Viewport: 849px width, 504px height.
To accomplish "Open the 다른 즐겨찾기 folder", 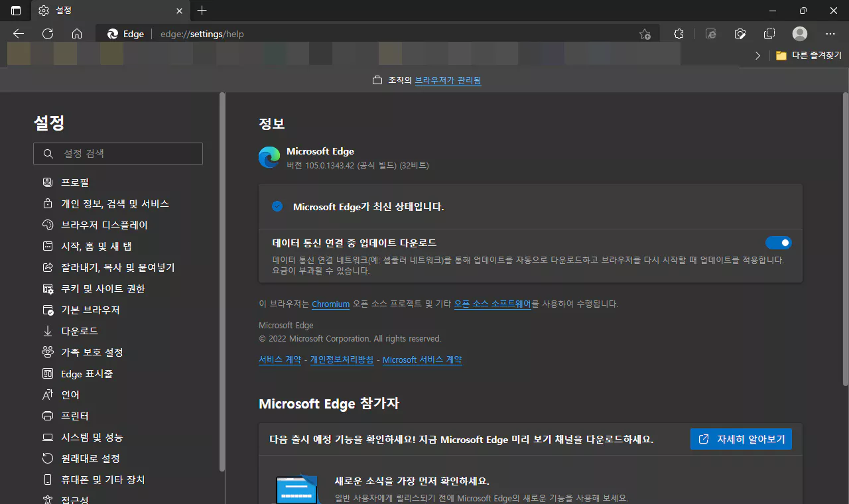I will pos(809,56).
